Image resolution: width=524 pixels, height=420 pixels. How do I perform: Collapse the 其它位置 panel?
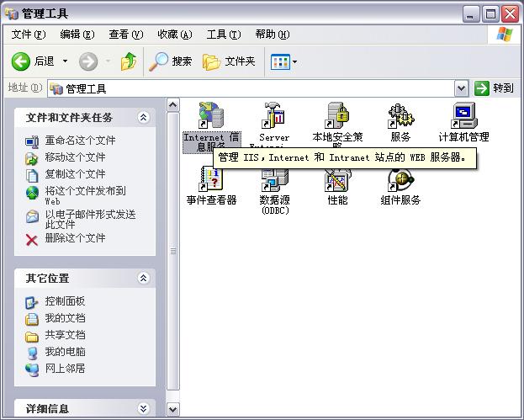click(x=143, y=279)
